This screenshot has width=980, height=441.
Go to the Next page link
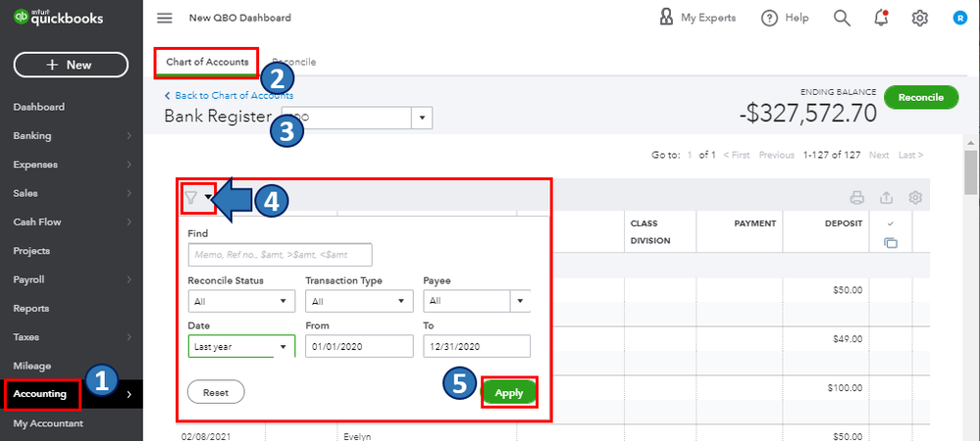coord(879,155)
